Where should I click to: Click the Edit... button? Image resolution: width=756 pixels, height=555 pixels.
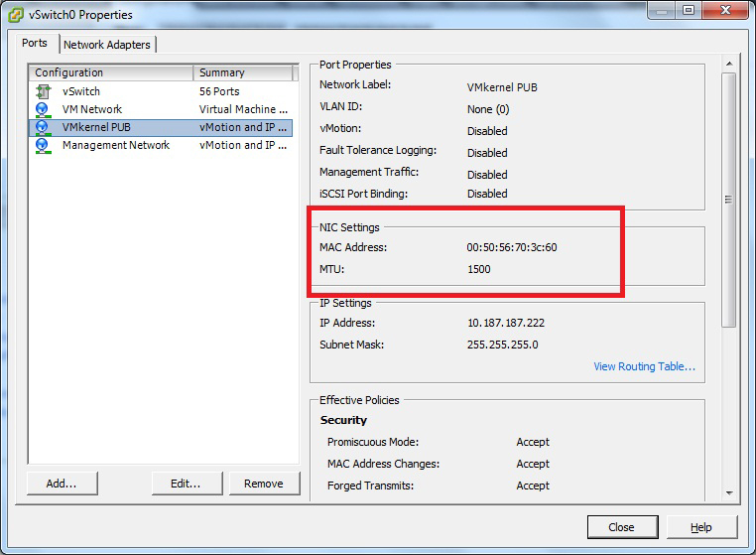(187, 484)
